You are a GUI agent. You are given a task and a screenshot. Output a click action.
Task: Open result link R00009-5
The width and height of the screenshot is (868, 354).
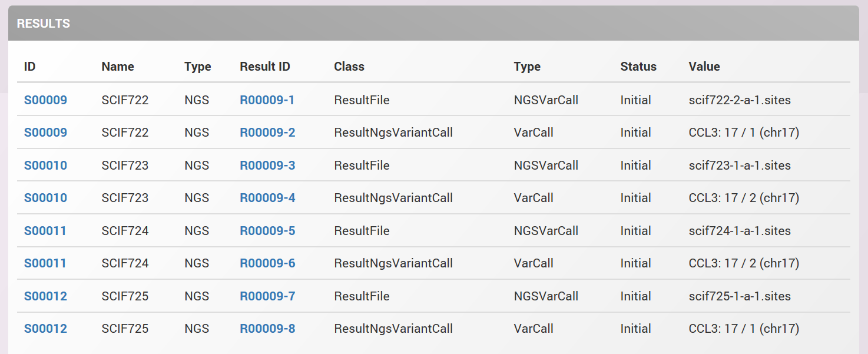(x=267, y=231)
